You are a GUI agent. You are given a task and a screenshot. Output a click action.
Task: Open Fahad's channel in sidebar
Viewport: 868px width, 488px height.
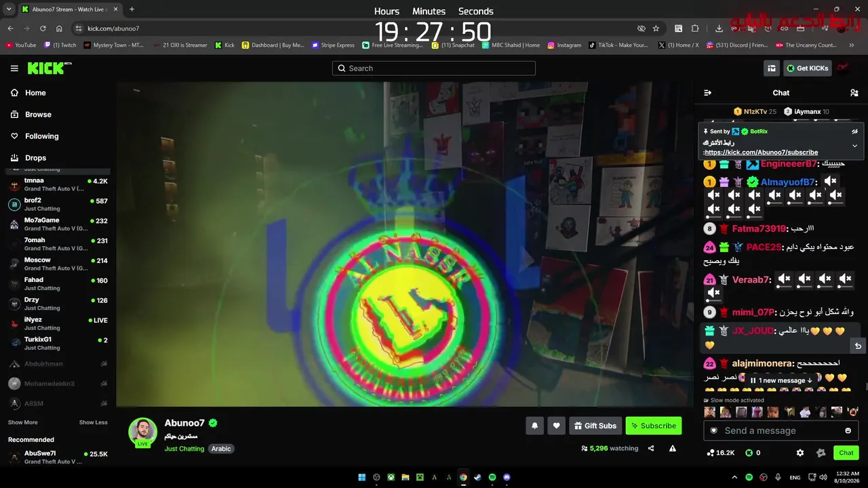pyautogui.click(x=58, y=284)
